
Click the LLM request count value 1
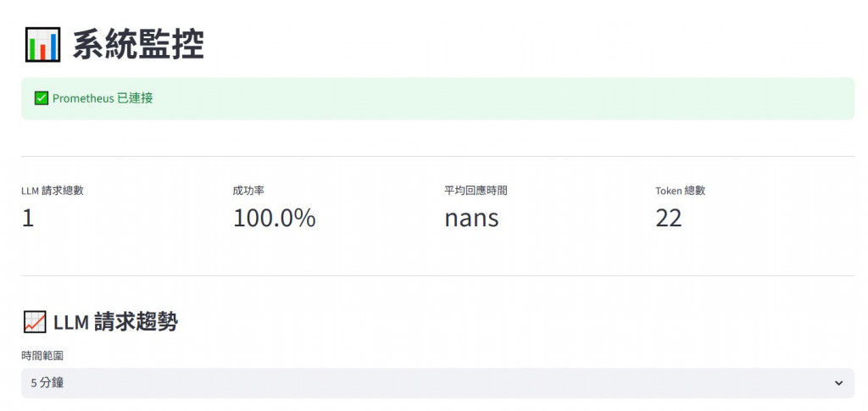coord(28,219)
